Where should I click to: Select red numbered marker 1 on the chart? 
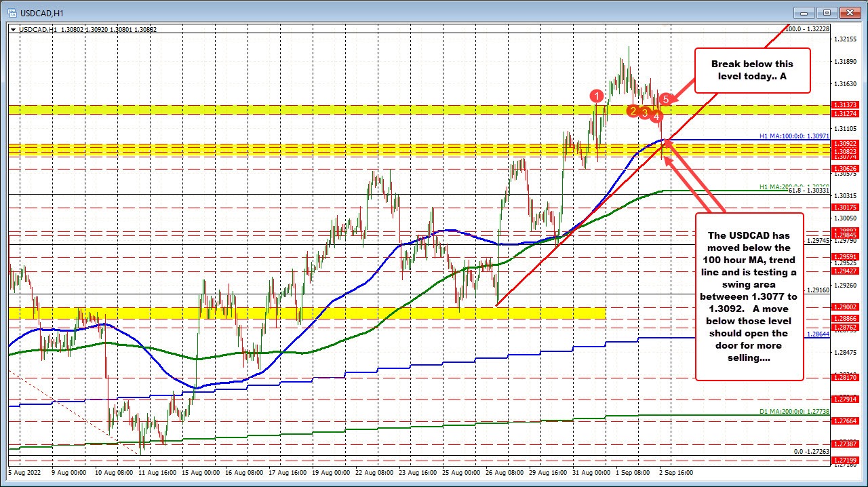tap(597, 96)
